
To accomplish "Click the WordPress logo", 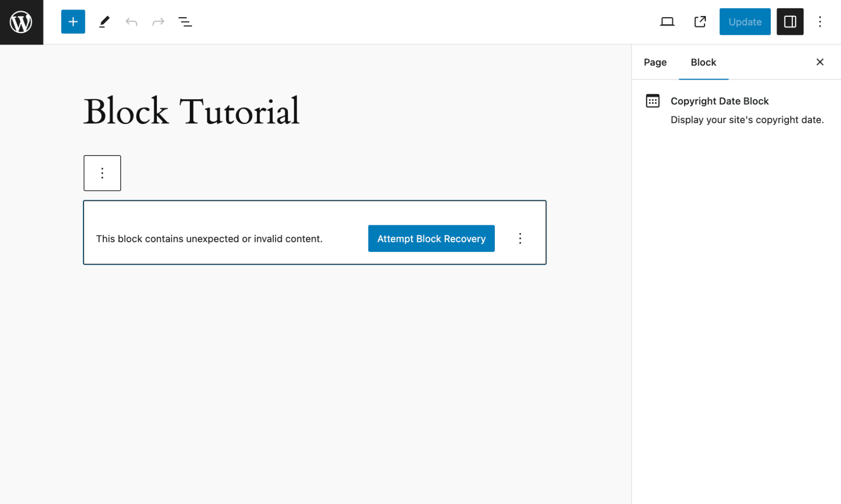I will pos(21,21).
